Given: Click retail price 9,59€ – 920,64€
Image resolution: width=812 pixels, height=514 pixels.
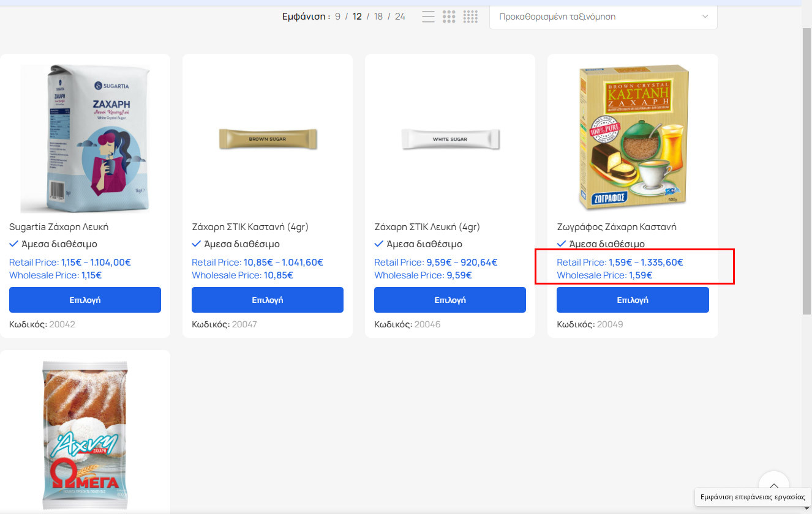Looking at the screenshot, I should click(x=462, y=263).
